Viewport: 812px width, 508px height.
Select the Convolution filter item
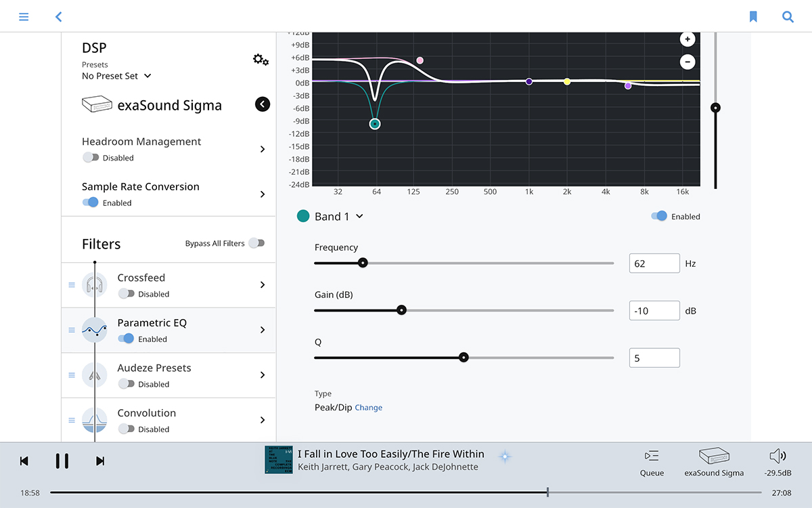168,420
